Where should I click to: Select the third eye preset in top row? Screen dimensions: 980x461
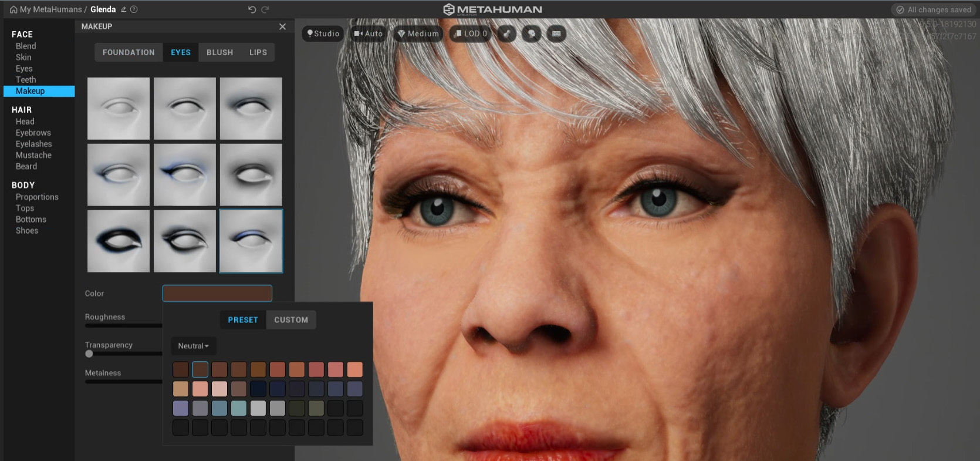[251, 109]
